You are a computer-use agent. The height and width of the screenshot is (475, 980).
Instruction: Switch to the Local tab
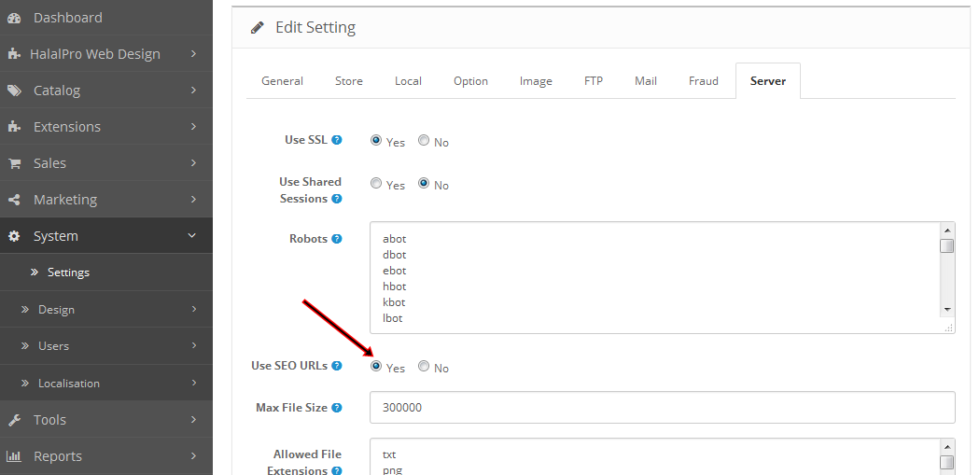[x=408, y=80]
